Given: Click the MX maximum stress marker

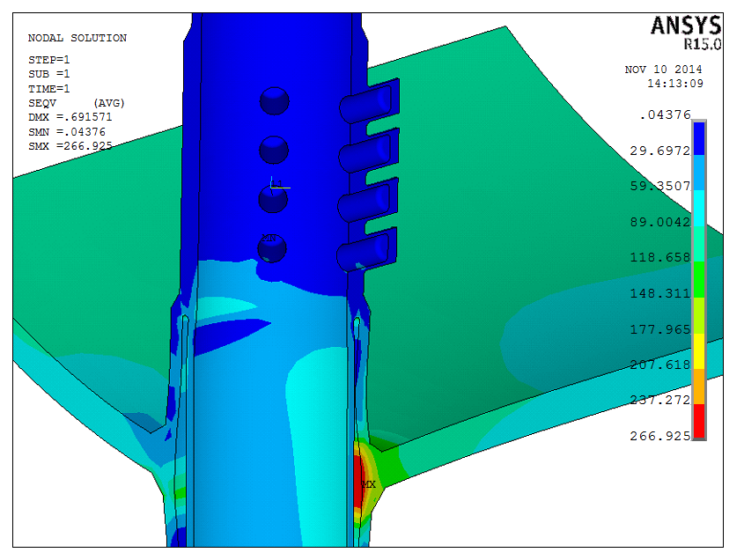Looking at the screenshot, I should click(x=369, y=484).
